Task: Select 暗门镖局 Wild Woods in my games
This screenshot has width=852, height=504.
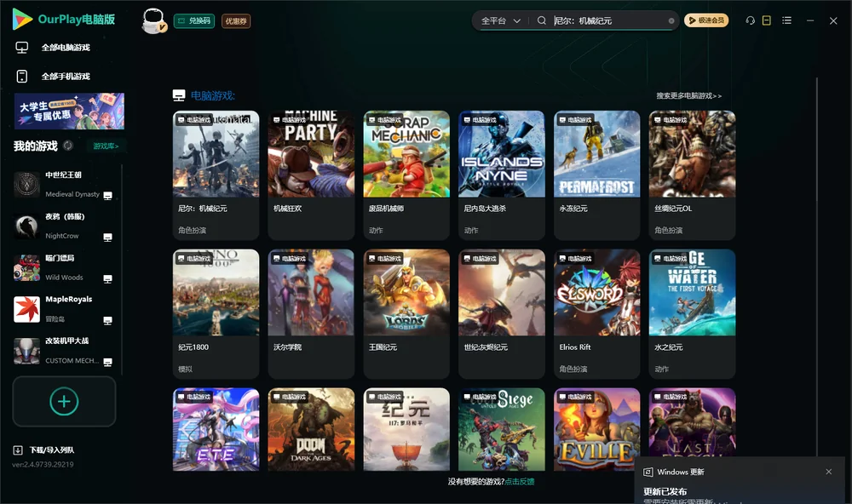Action: tap(64, 267)
